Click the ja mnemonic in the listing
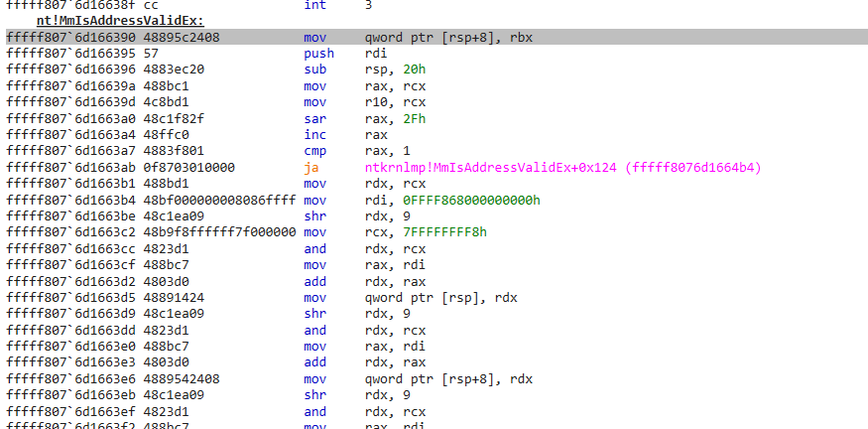Image resolution: width=868 pixels, height=429 pixels. click(310, 167)
